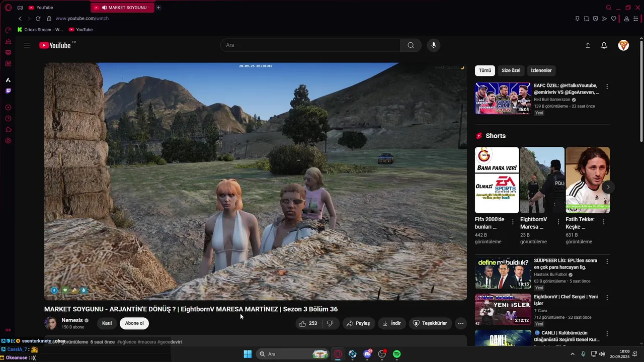The image size is (644, 362).
Task: Open the Twitch panel in sidebar
Action: coord(8,91)
